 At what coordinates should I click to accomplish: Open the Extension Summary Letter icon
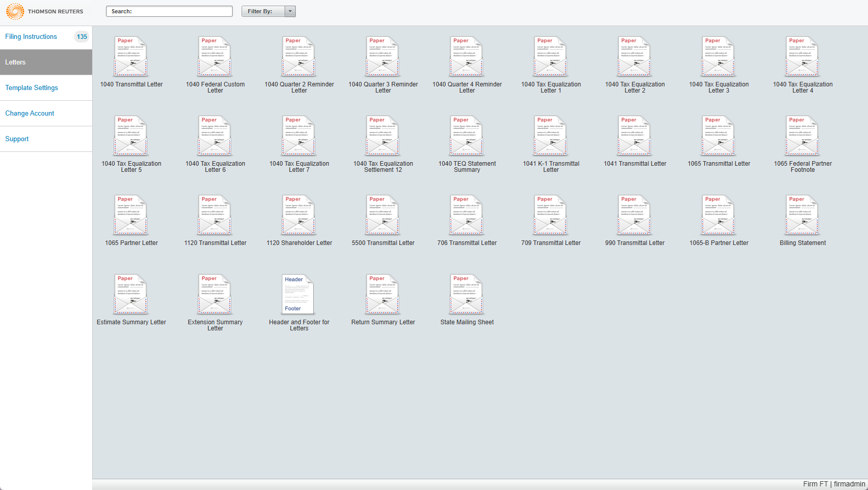[x=215, y=295]
